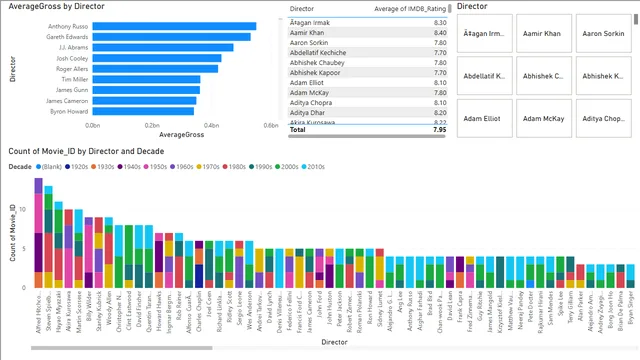This screenshot has width=640, height=360.
Task: Select the Aaron Sorkin slicer tile
Action: click(603, 33)
